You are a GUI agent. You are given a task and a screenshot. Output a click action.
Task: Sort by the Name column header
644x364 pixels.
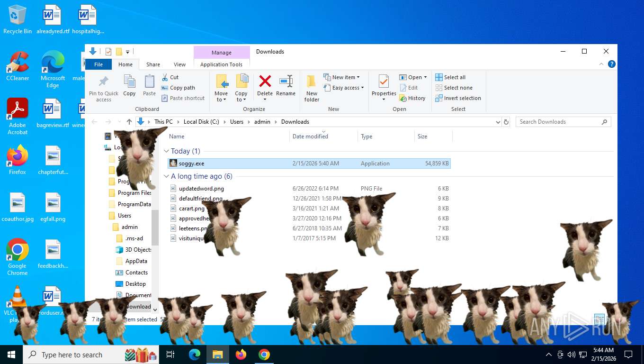click(x=228, y=136)
